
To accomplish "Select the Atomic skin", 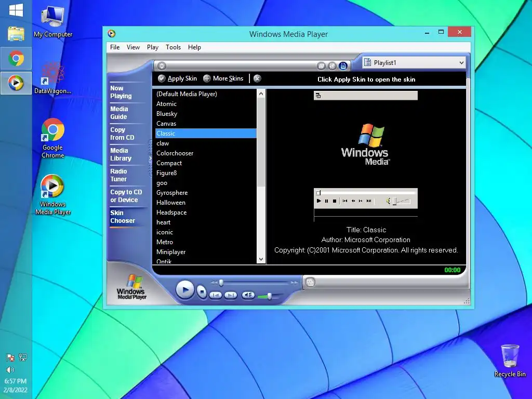I will click(206, 104).
